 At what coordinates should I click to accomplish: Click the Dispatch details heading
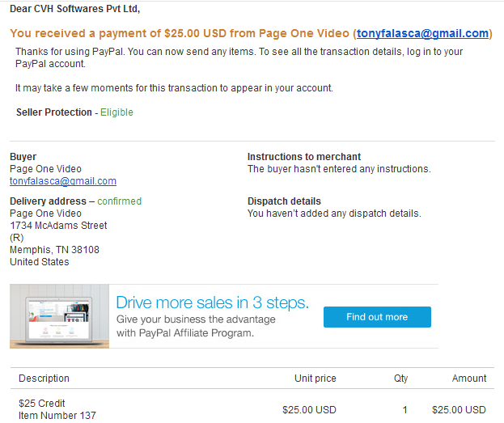pos(284,201)
